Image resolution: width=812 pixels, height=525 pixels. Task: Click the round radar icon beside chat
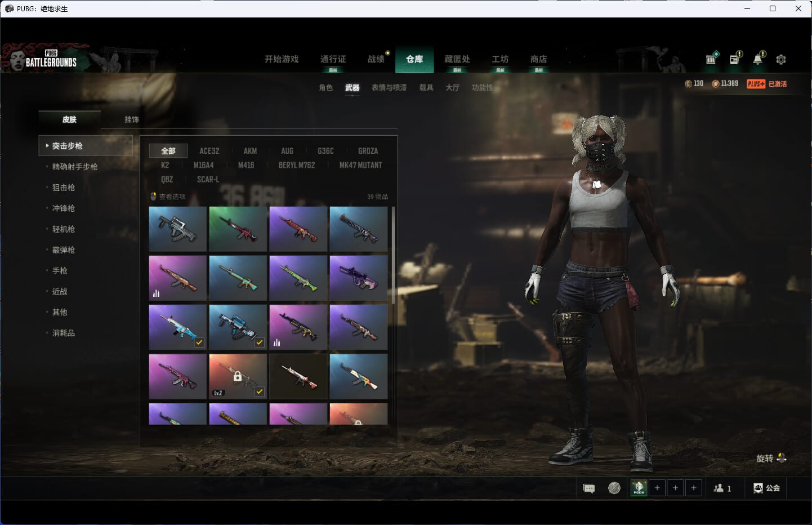point(614,488)
